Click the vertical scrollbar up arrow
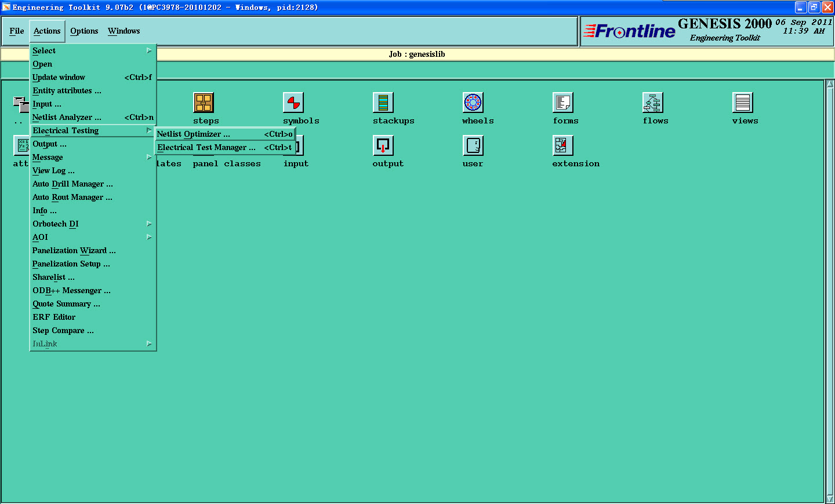 [x=830, y=85]
